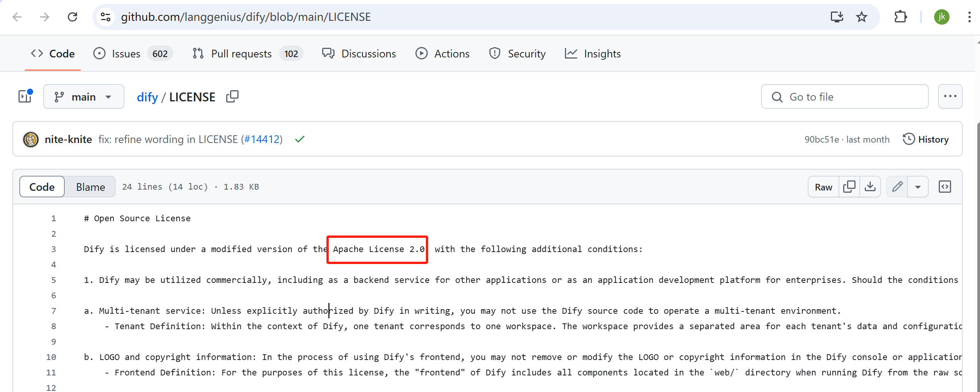Install app icon in address bar

(x=837, y=17)
